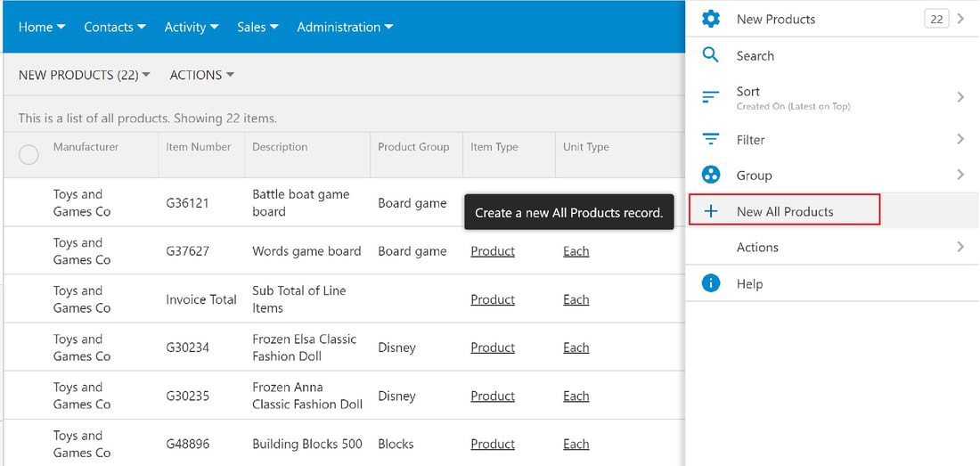Open Product link in the Invoice Total row
Image resolution: width=980 pixels, height=466 pixels.
pos(493,299)
